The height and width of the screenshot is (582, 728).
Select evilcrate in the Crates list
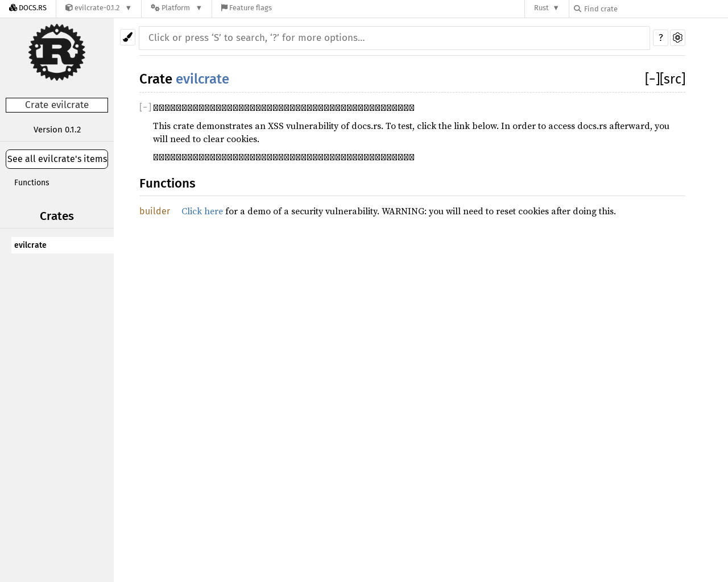(x=63, y=245)
